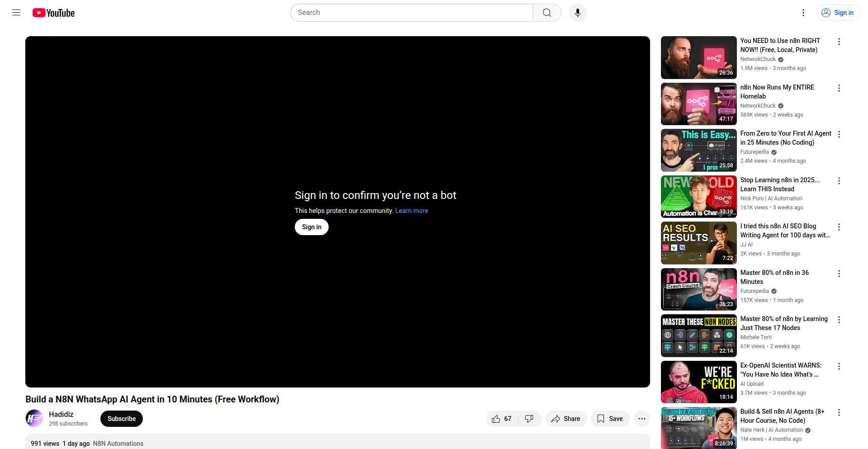
Task: Open the 8:26:39 course thumbnail
Action: [698, 428]
